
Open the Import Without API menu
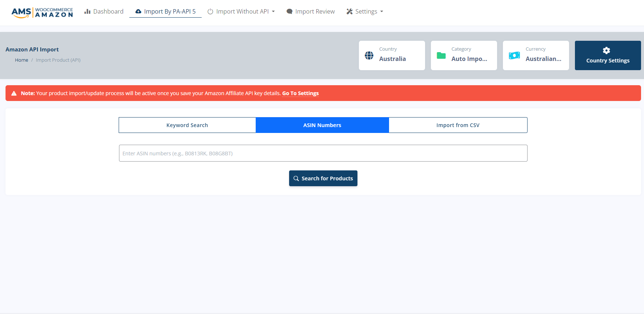point(241,12)
